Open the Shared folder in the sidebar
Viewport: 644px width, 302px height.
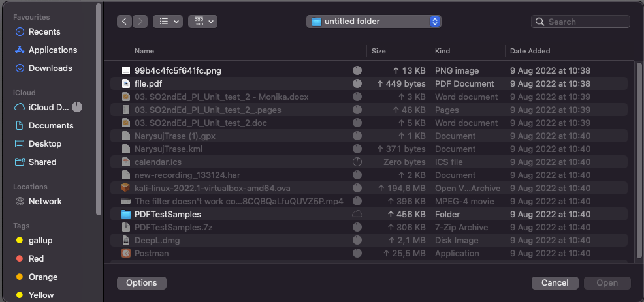click(42, 162)
